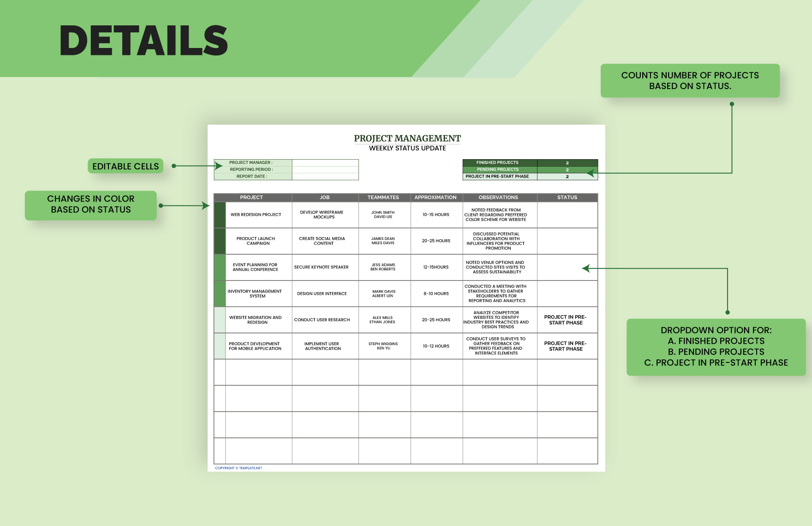Click the Conduct User Research cell
This screenshot has height=526, width=812.
coord(325,320)
